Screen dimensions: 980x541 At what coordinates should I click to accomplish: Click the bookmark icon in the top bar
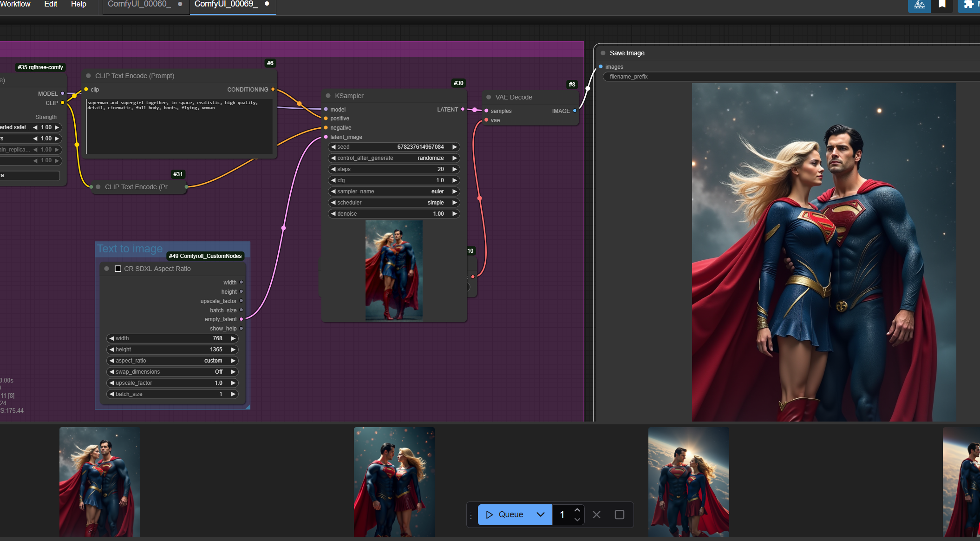pyautogui.click(x=942, y=5)
